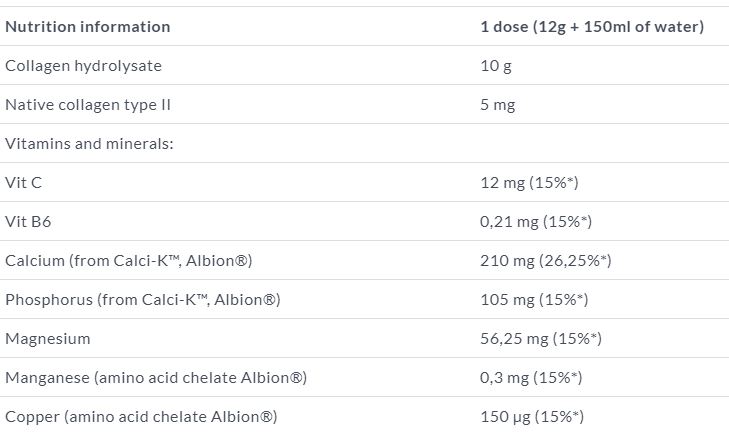
Task: Click the "Nutrition information" table header
Action: click(88, 27)
